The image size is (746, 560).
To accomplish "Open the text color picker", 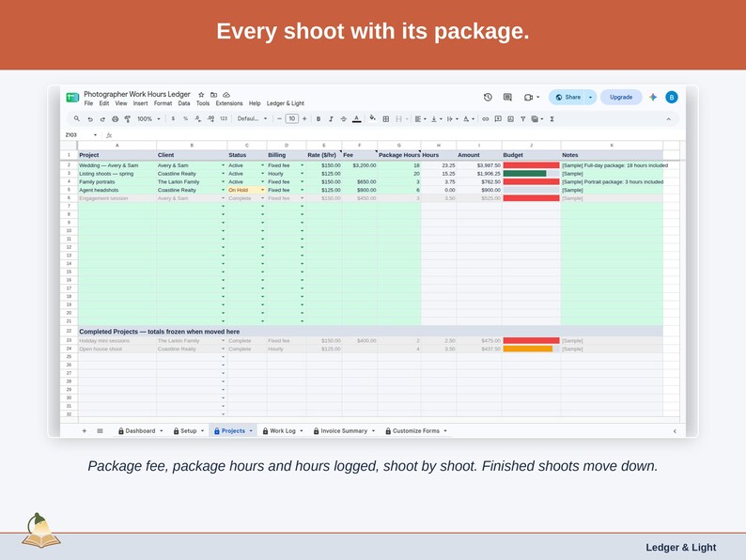I will (357, 119).
